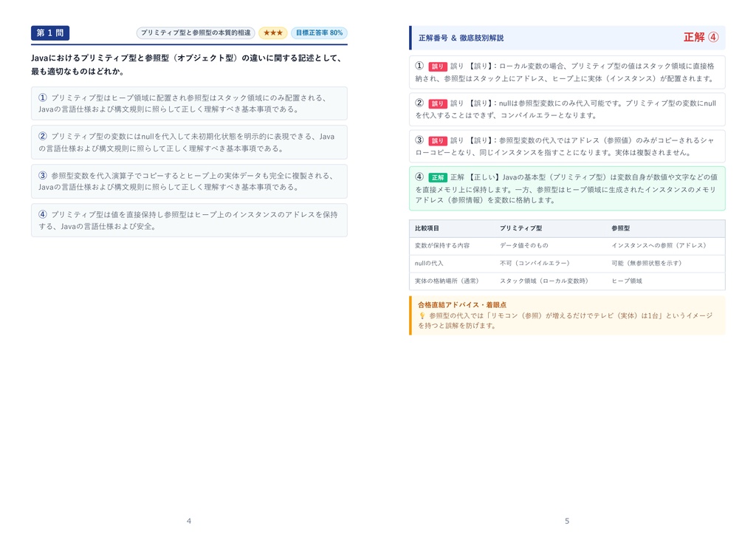Click the green 正解 tag in explanation ④
756x537 pixels.
[x=437, y=177]
